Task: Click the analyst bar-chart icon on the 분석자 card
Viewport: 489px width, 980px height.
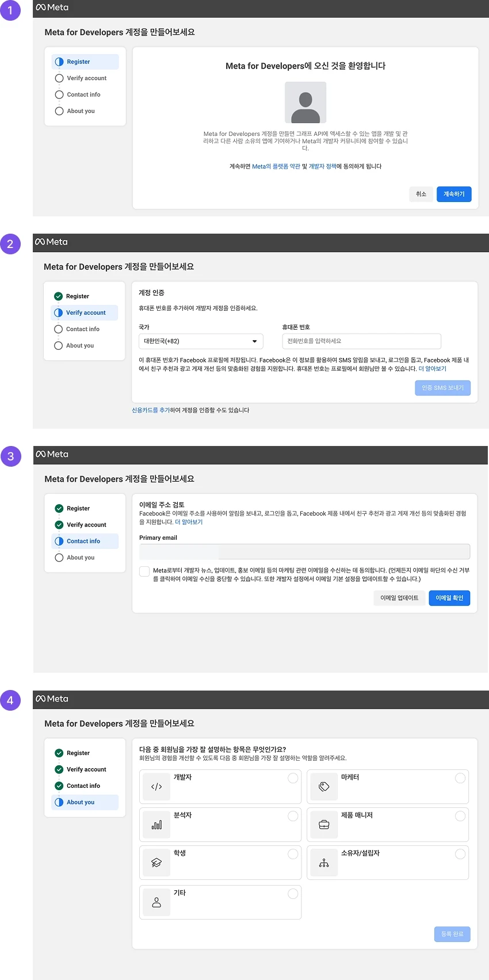Action: 156,825
